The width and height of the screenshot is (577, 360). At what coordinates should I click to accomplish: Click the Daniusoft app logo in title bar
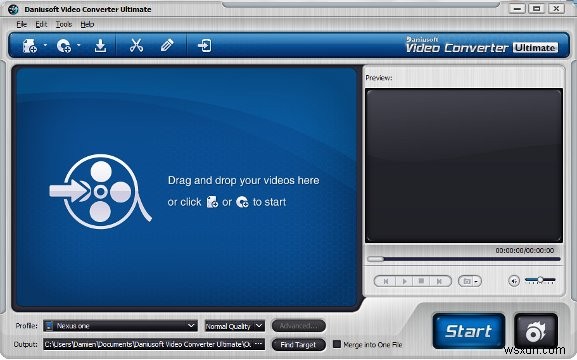(13, 9)
